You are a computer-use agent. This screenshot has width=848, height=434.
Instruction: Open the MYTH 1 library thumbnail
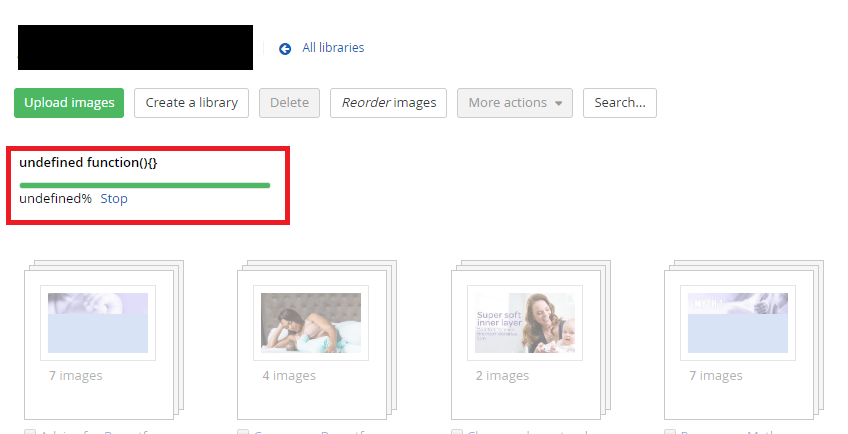click(738, 323)
